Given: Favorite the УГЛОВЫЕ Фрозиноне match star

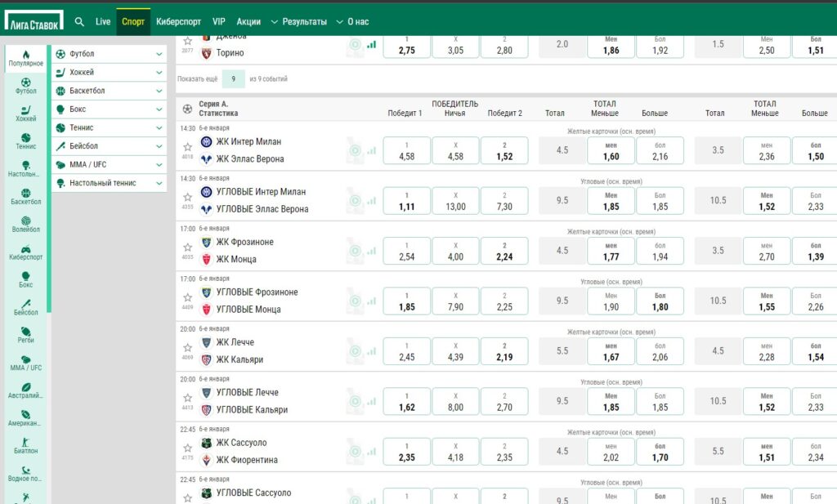Looking at the screenshot, I should click(187, 297).
